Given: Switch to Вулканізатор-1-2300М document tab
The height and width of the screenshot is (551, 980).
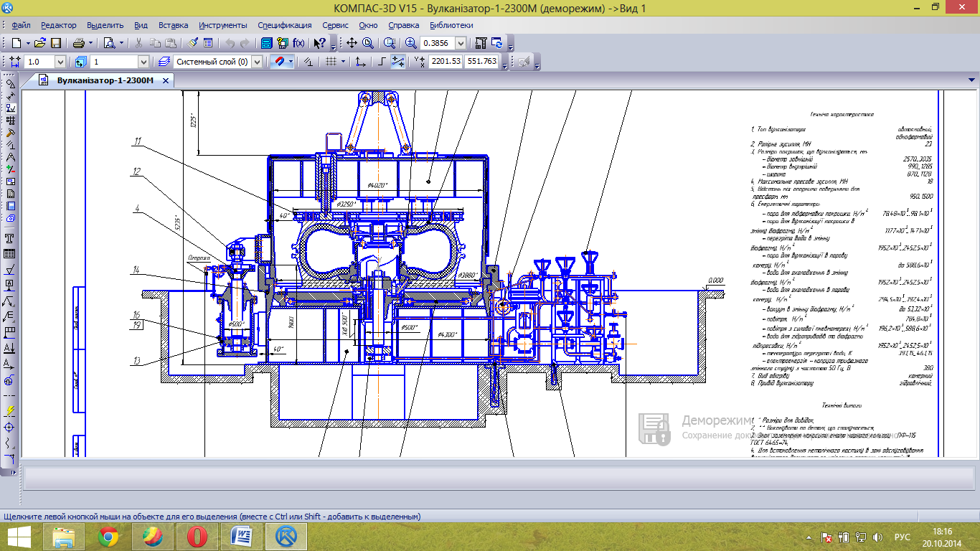Looking at the screenshot, I should [105, 80].
